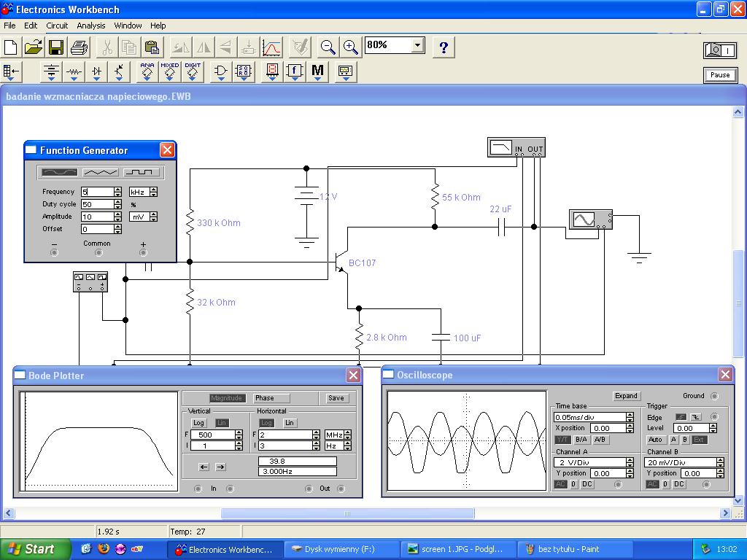The image size is (747, 560).
Task: Click the Copy icon in the toolbar
Action: [x=130, y=47]
